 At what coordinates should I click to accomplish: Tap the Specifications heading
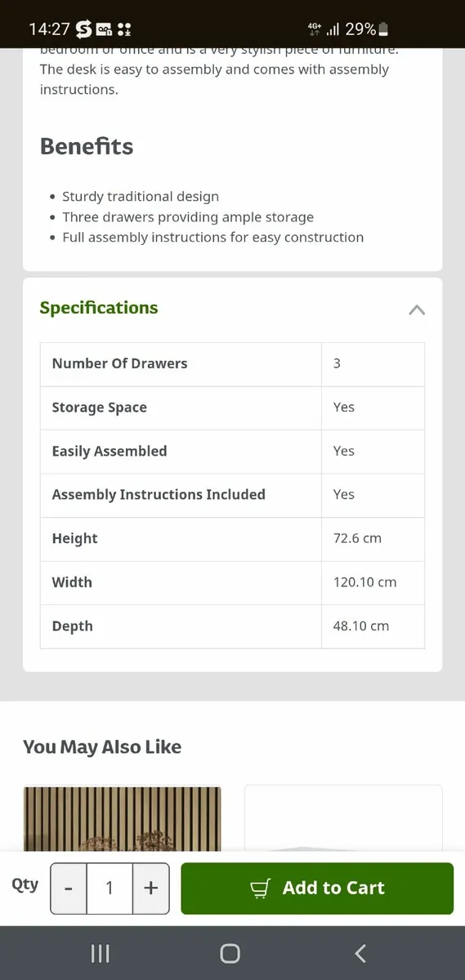click(99, 308)
